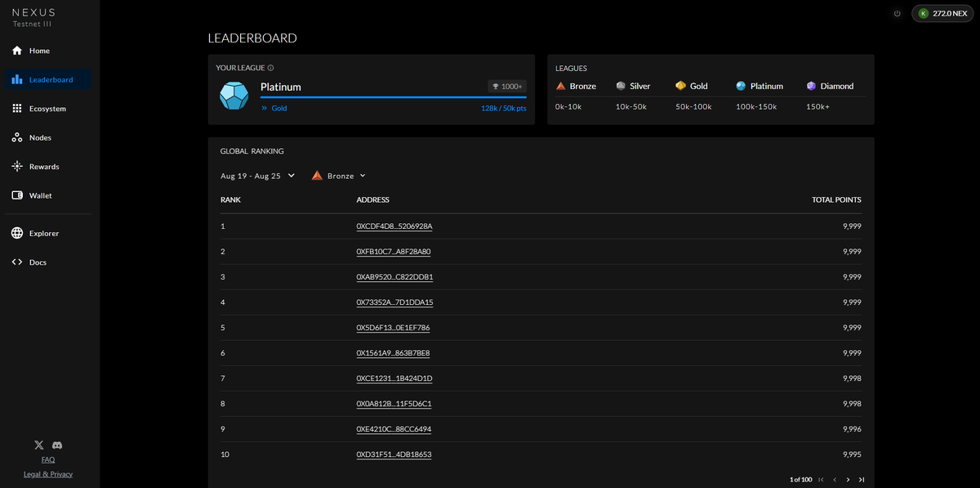Open address 0XE4210C...88CC6494
The width and height of the screenshot is (980, 488).
394,429
